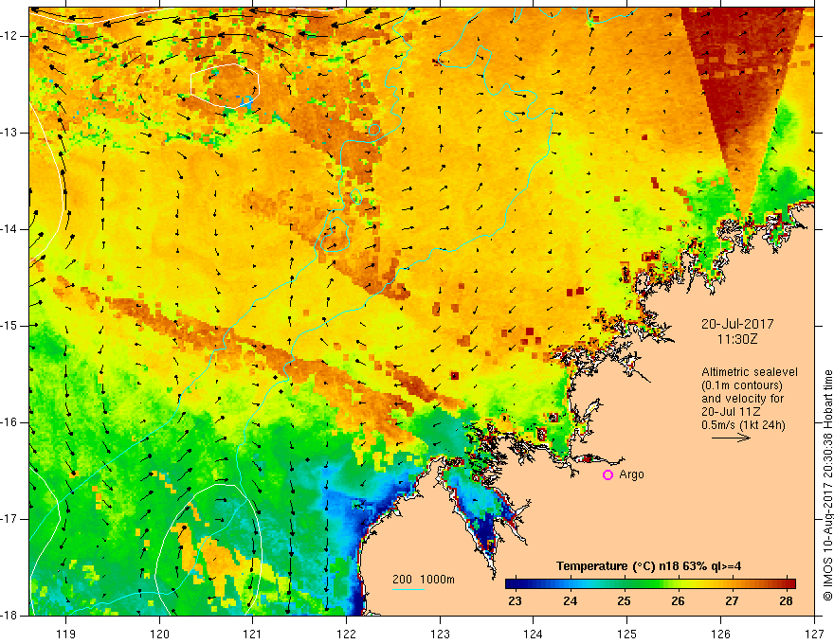
Task: Click the 'Temperature (°C) n18 63% ql>=4' title
Action: [x=648, y=566]
